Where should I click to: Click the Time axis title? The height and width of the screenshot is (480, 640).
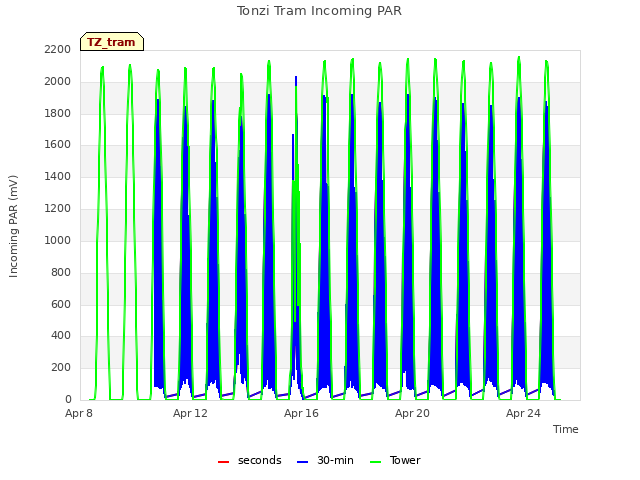point(566,429)
